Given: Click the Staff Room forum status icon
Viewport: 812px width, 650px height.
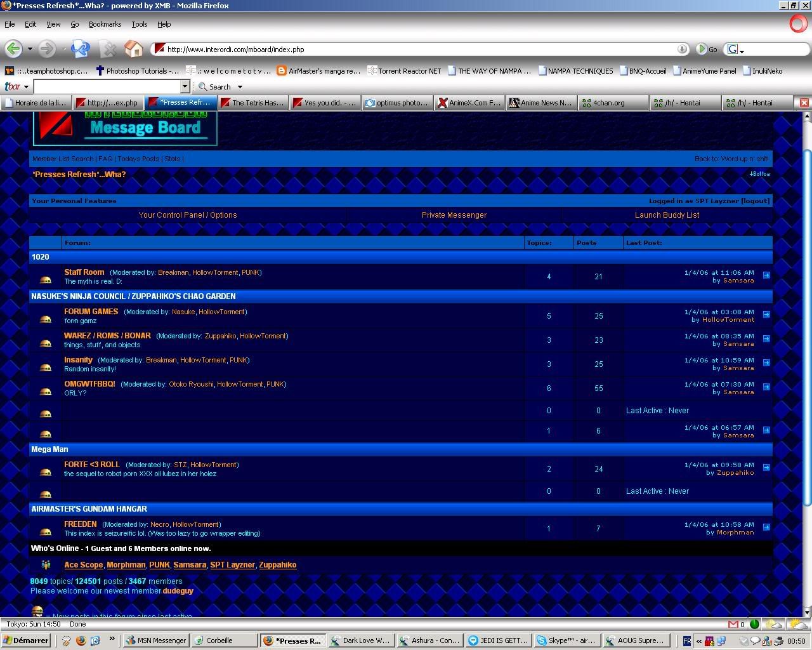Looking at the screenshot, I should click(46, 279).
